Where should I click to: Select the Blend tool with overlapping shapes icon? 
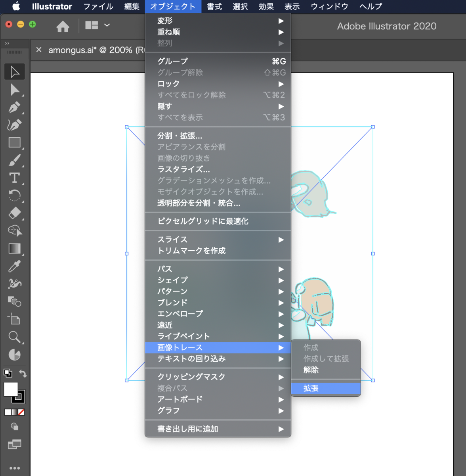(15, 301)
